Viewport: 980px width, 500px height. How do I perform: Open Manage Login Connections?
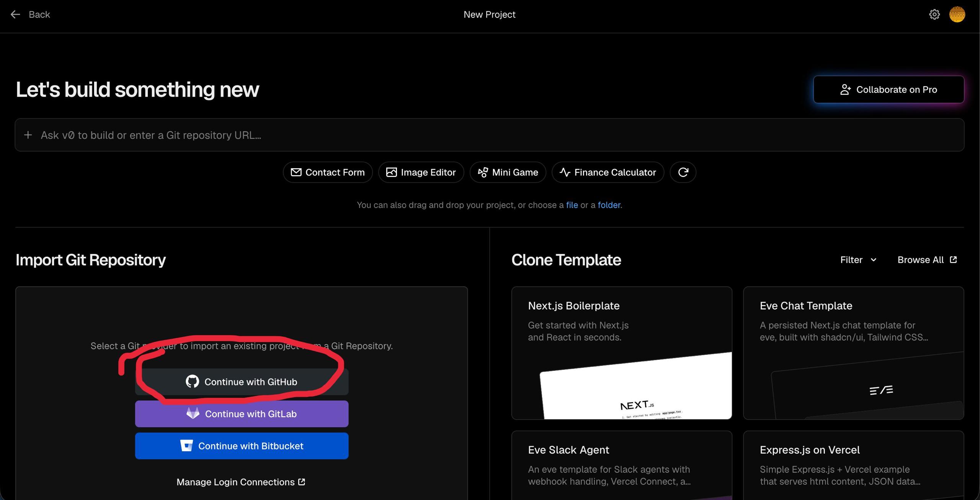[x=241, y=482]
